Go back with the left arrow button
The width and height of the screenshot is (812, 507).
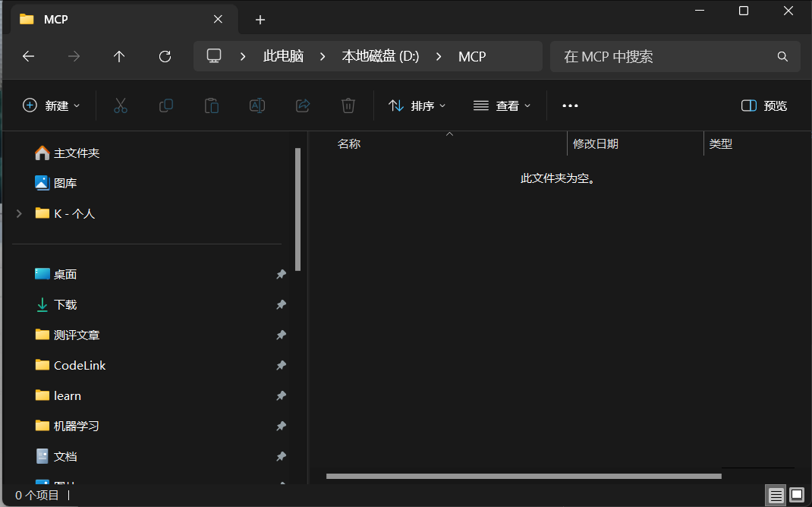pyautogui.click(x=29, y=56)
